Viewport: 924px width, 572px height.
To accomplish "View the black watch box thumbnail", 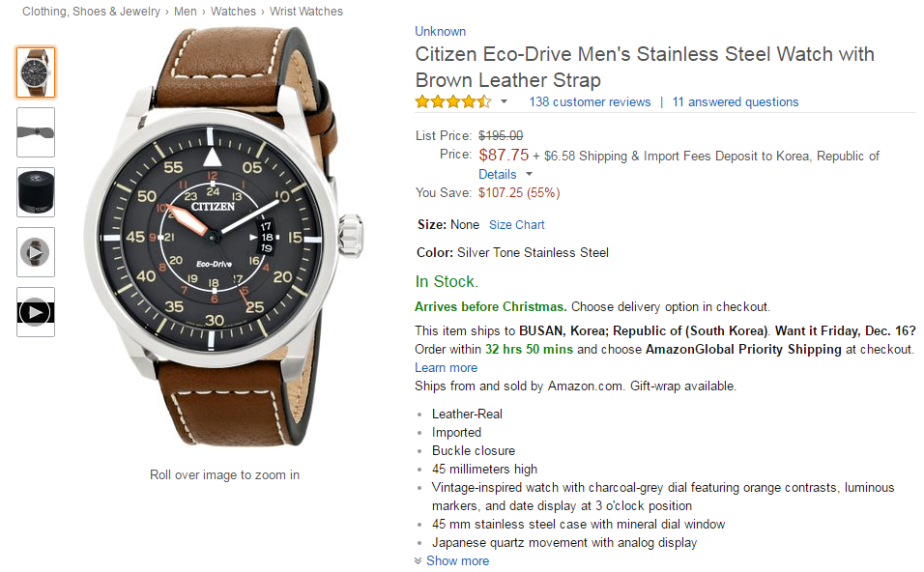I will [x=36, y=192].
